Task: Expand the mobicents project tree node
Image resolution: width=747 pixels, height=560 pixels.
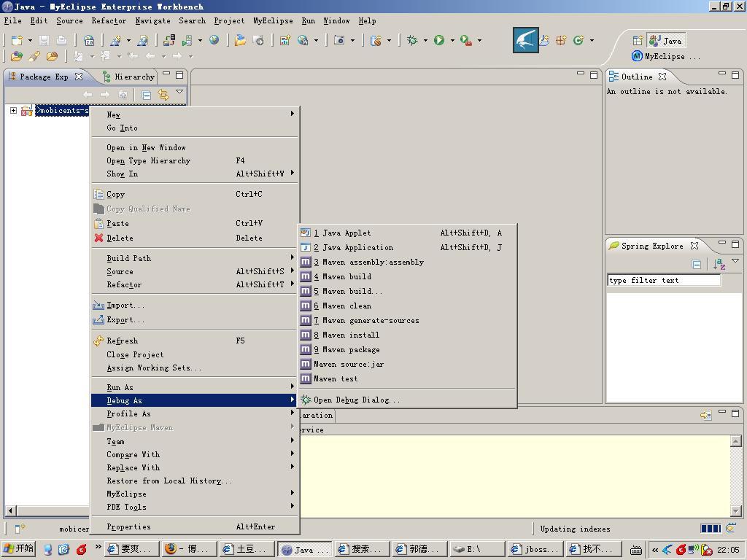Action: coord(13,111)
